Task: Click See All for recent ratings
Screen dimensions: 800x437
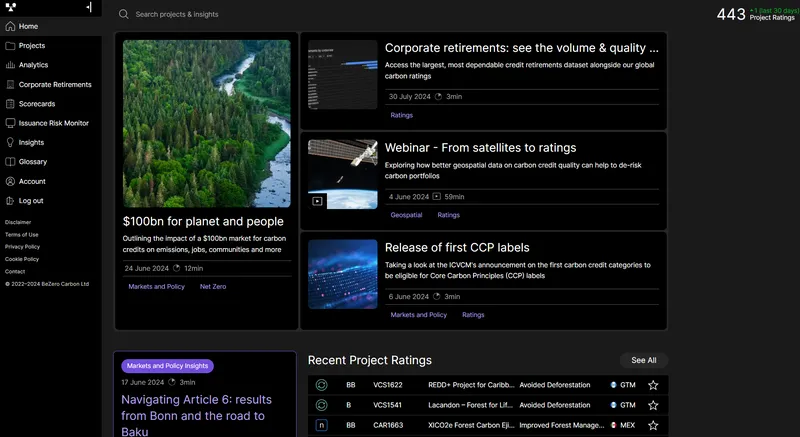Action: pos(643,360)
